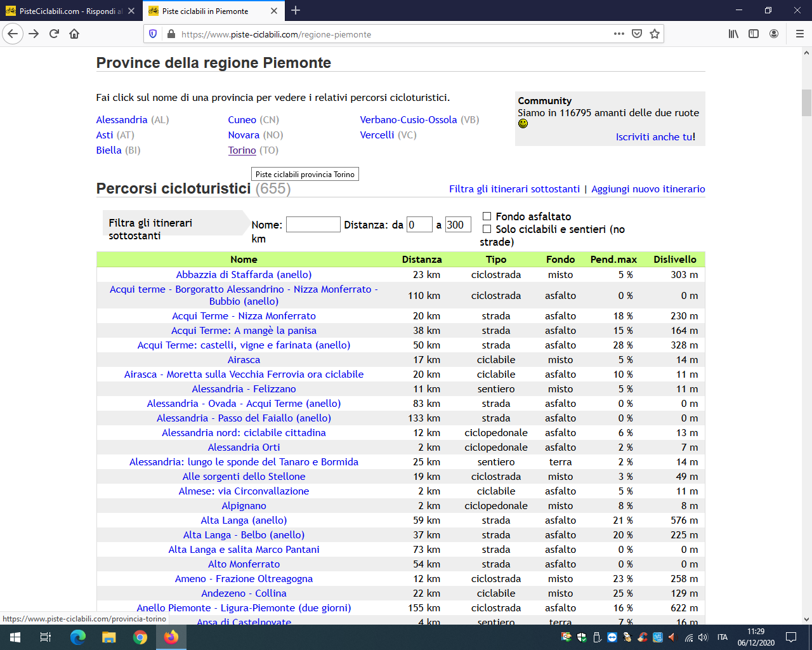
Task: Click the vertical page scrollbar thumb
Action: 806,103
